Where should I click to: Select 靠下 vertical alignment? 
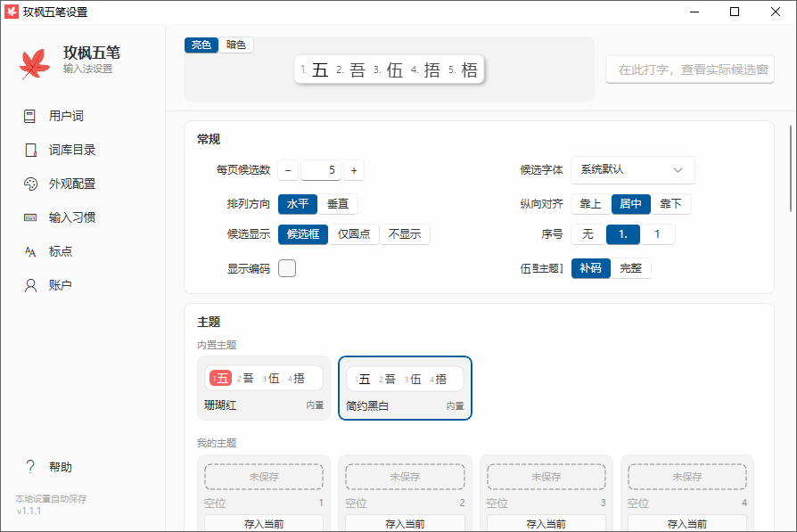[x=671, y=204]
